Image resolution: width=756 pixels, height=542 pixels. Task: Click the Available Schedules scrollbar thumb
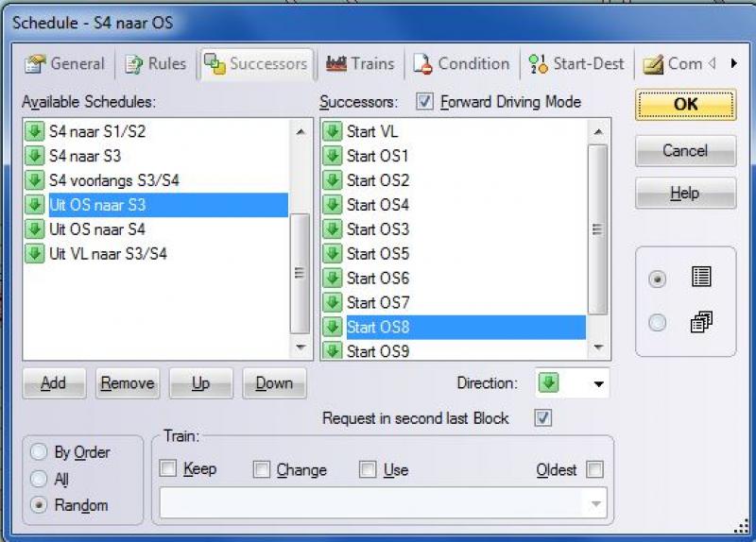tap(300, 273)
